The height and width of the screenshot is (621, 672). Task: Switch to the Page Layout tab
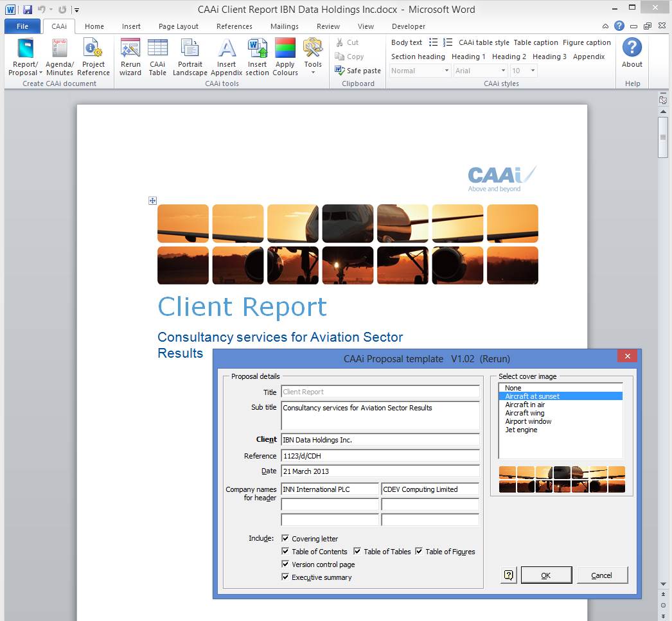click(x=179, y=26)
